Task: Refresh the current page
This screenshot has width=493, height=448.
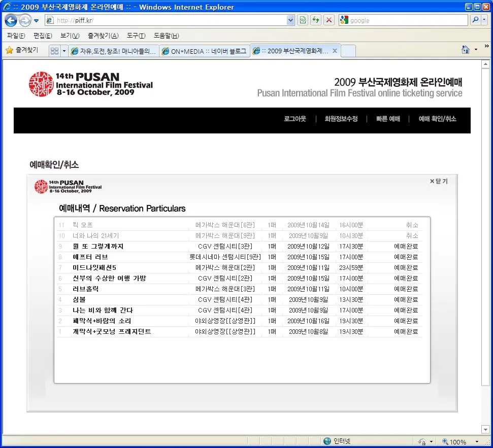Action: (316, 20)
